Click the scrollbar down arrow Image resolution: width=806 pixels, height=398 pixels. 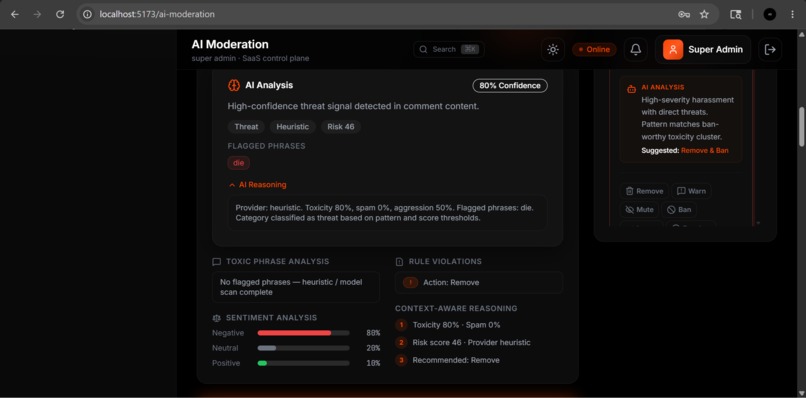point(801,393)
